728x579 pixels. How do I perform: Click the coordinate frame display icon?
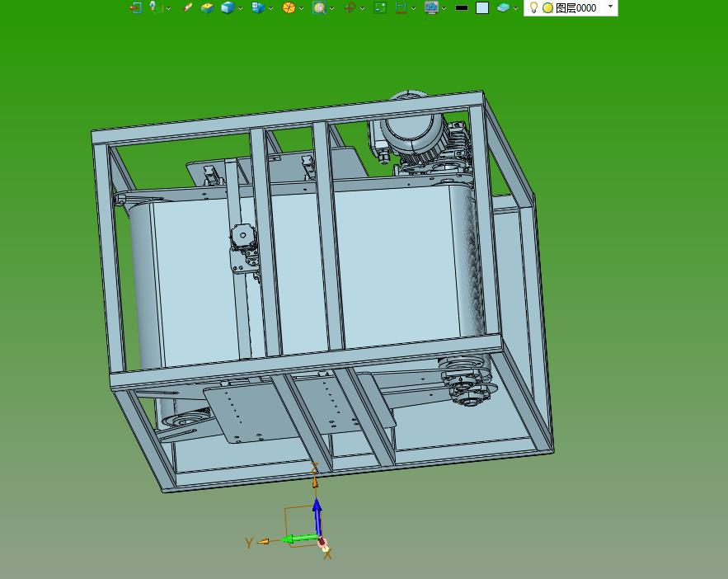click(x=155, y=7)
